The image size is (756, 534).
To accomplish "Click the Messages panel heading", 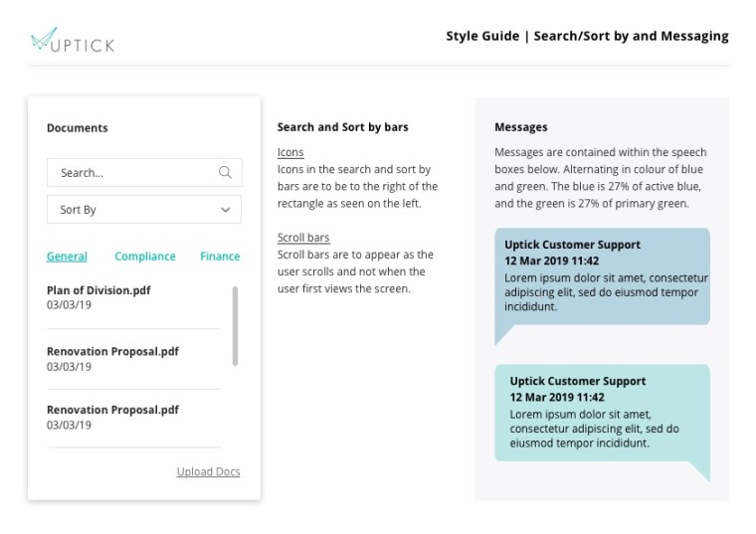I will coord(521,127).
